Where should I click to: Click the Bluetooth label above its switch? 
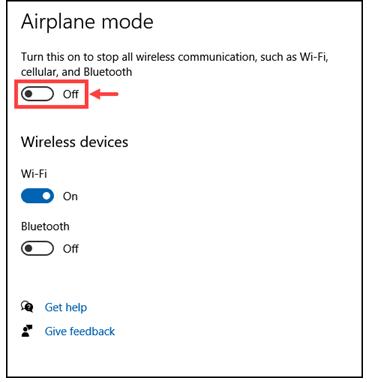pos(45,226)
